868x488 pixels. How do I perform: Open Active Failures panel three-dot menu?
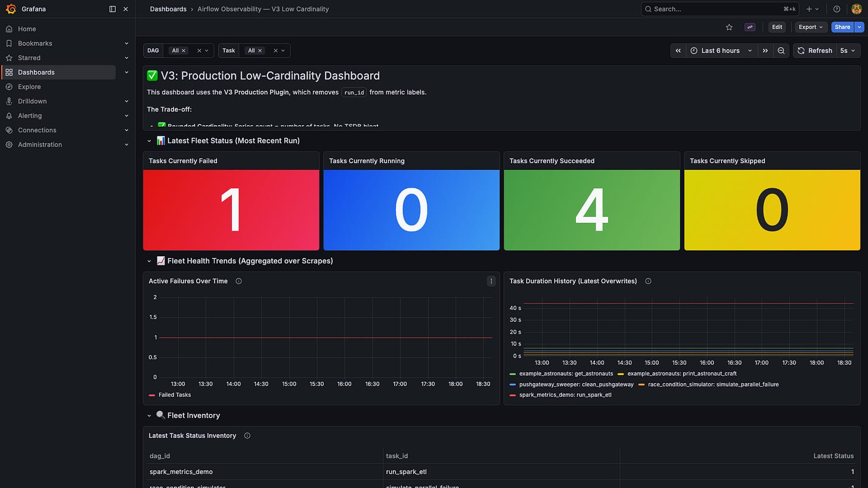tap(491, 281)
